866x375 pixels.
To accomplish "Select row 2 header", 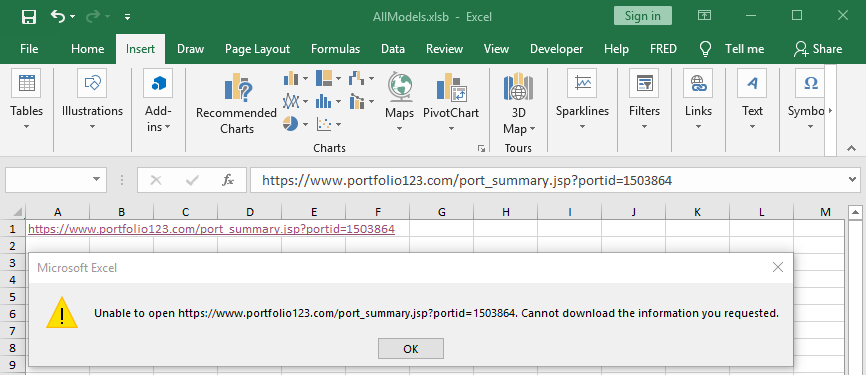I will [x=13, y=246].
